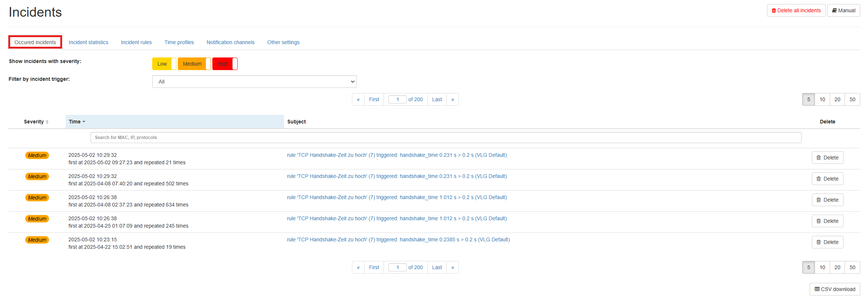Select Occured incidents tab
868x304 pixels.
pyautogui.click(x=35, y=42)
